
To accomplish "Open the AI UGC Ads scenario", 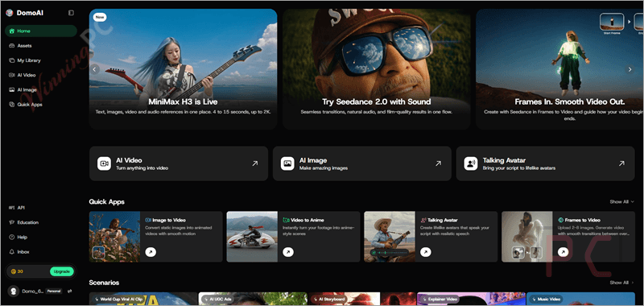I will point(253,299).
